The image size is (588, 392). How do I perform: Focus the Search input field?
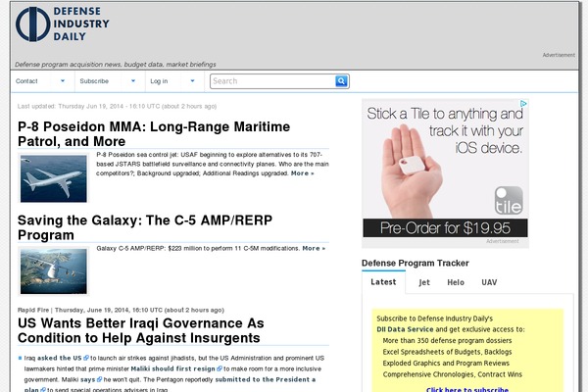(x=272, y=81)
